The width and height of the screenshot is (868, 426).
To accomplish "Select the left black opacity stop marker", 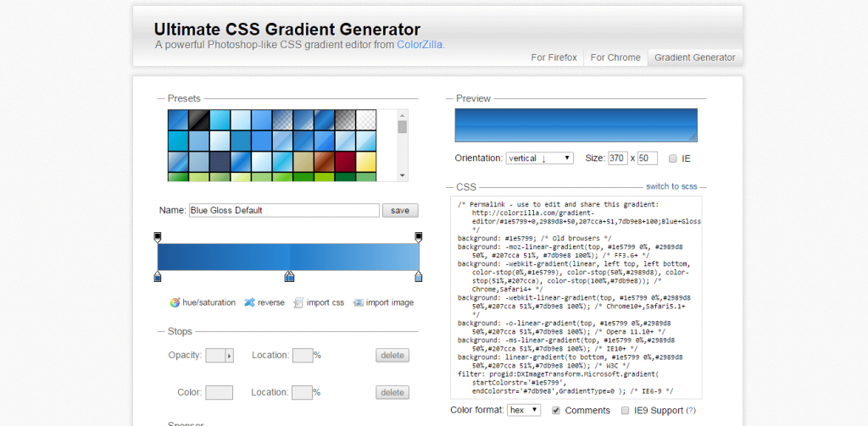I will point(158,237).
